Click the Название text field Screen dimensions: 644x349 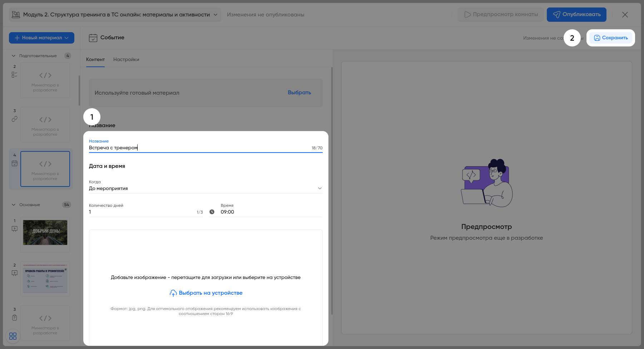point(198,148)
